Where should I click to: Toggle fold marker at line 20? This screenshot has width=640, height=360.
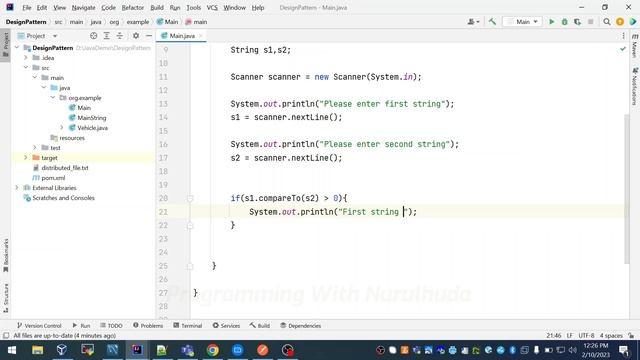point(190,198)
